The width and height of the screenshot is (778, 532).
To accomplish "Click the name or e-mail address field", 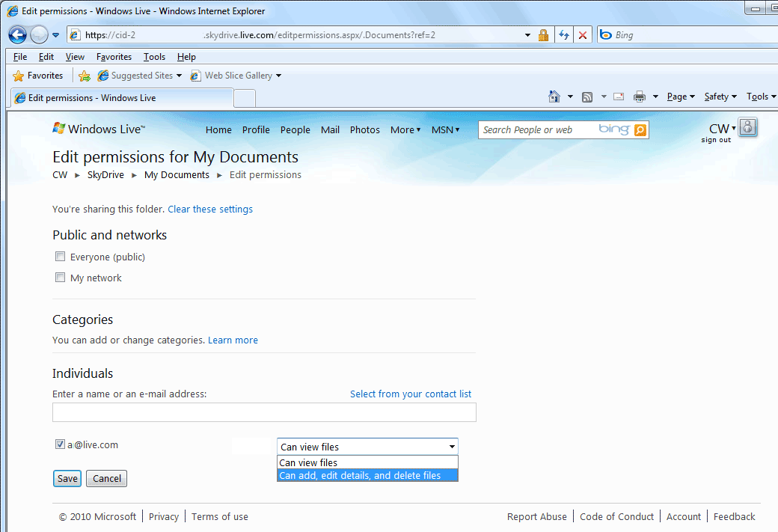I will click(x=265, y=412).
